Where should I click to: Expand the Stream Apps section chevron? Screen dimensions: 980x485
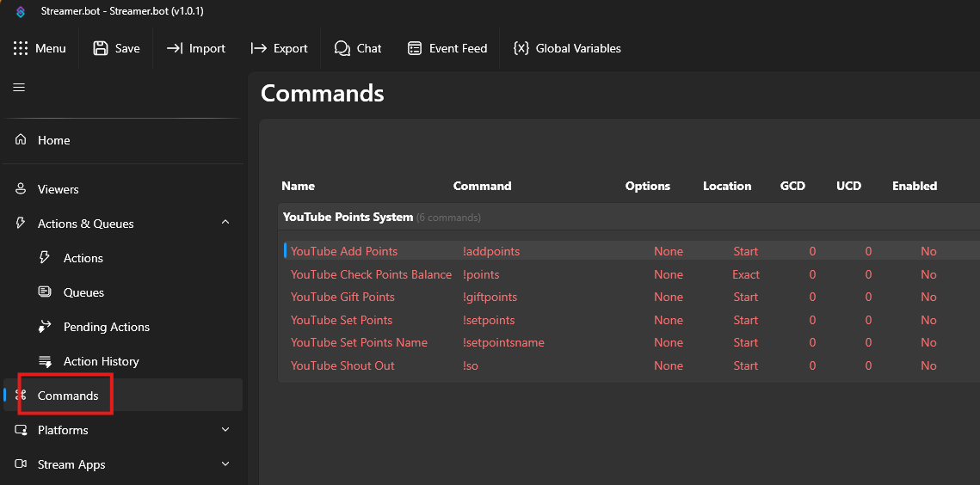click(225, 464)
